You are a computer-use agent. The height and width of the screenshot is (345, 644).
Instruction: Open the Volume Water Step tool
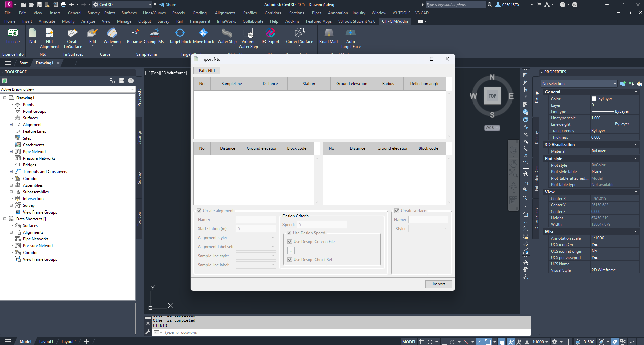click(x=248, y=38)
